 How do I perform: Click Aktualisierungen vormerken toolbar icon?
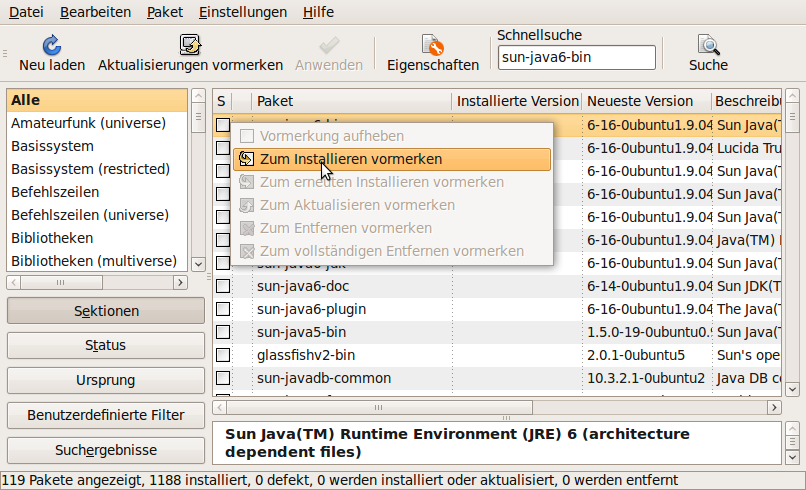tap(190, 45)
